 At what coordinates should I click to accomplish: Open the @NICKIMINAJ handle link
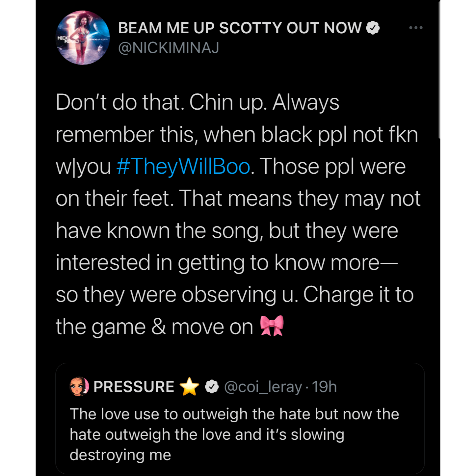(169, 48)
